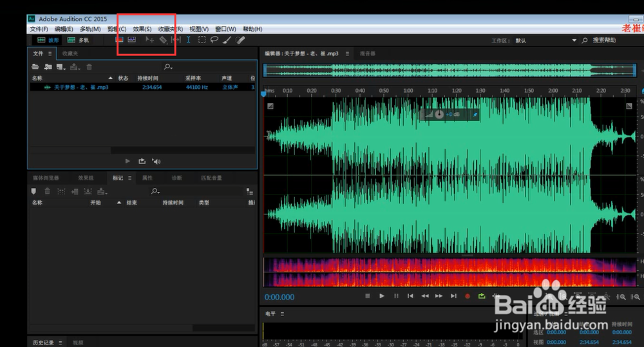The image size is (644, 347).
Task: Open Insert into Multitrack dropdown in Files panel
Action: coord(75,66)
